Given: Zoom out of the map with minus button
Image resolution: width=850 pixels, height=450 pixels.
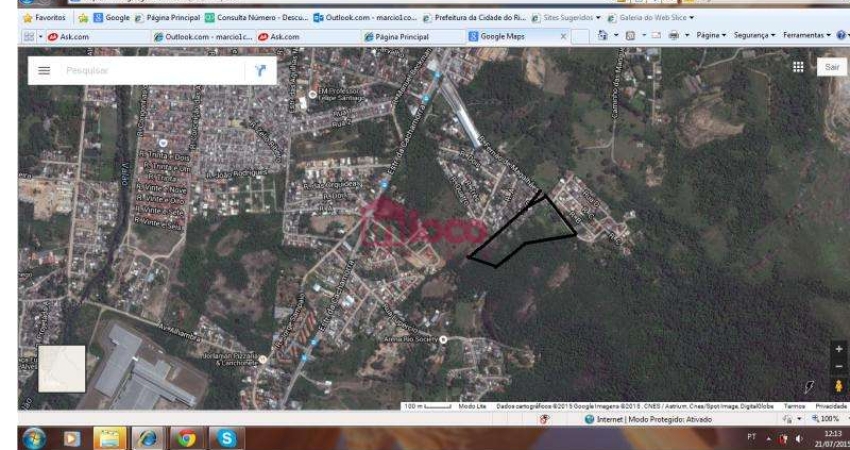Looking at the screenshot, I should point(839,367).
